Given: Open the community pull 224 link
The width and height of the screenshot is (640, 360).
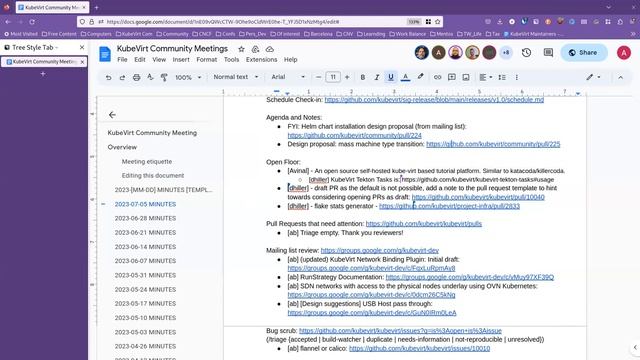Looking at the screenshot, I should pos(354,135).
